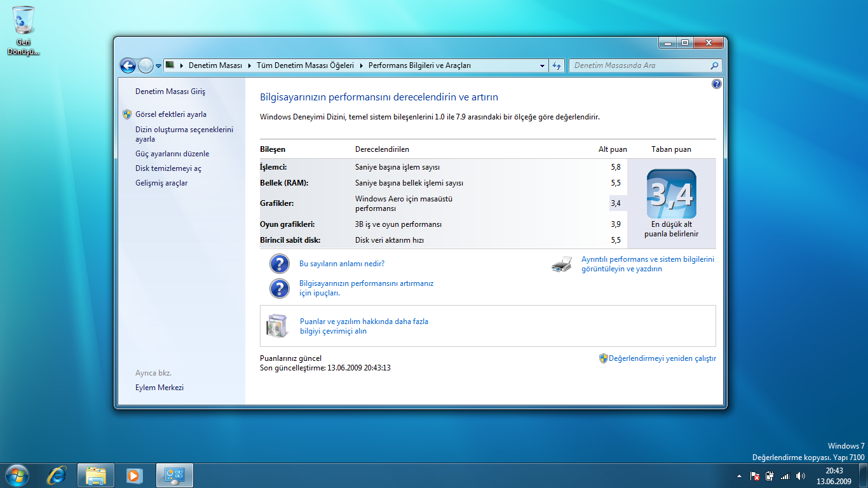Click the software box icon near Puanlar ve yazılım
The height and width of the screenshot is (488, 868).
click(x=276, y=326)
